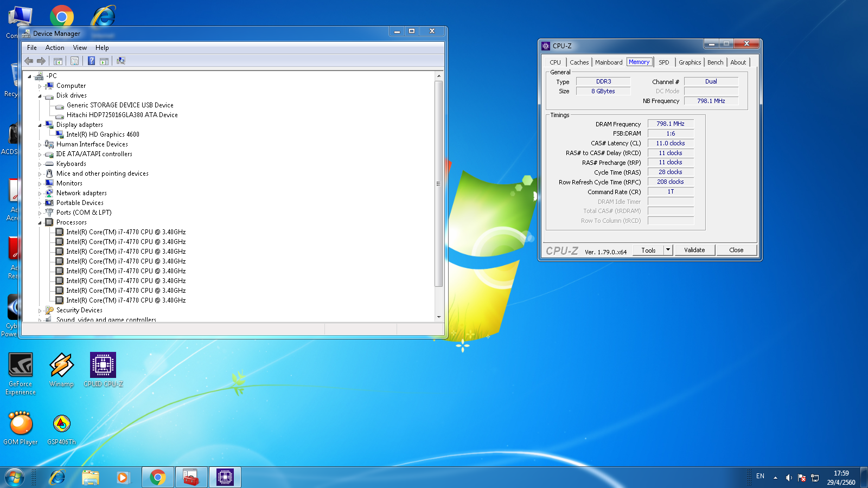Click the Back arrow in Device Manager toolbar

(x=29, y=61)
